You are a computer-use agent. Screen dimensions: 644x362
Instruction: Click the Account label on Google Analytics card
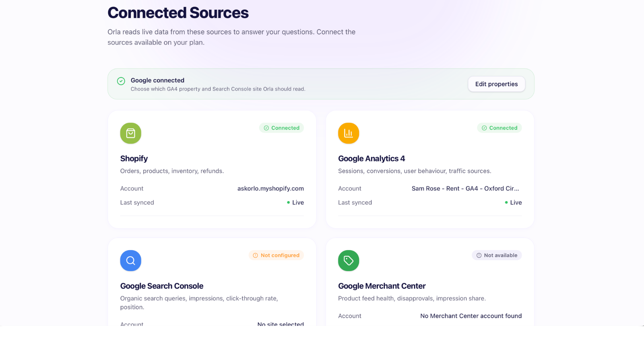(x=350, y=188)
